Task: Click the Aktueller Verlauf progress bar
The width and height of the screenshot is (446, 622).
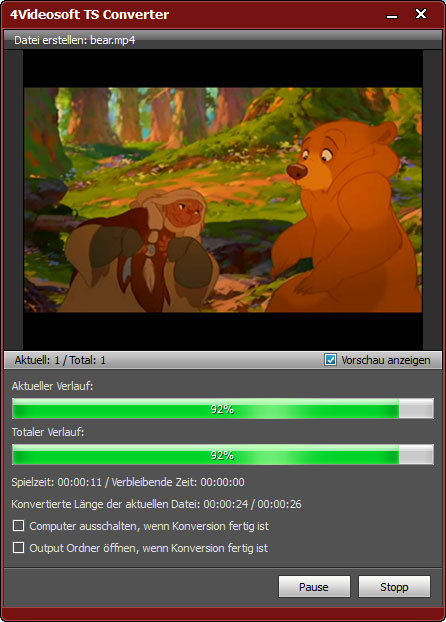Action: pos(223,409)
